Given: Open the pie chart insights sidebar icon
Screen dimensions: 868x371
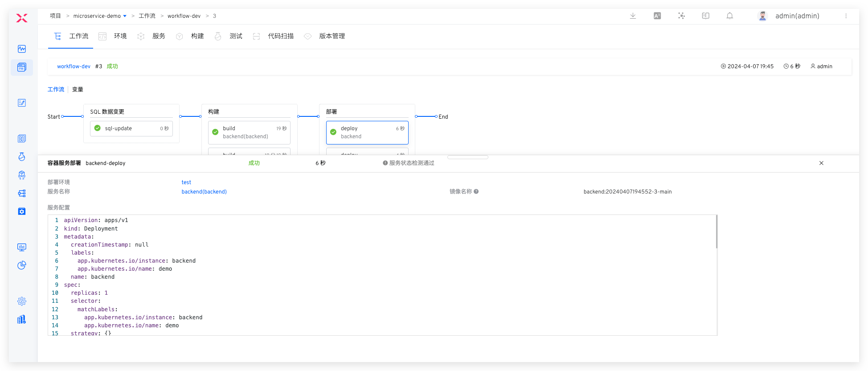Looking at the screenshot, I should pyautogui.click(x=22, y=265).
